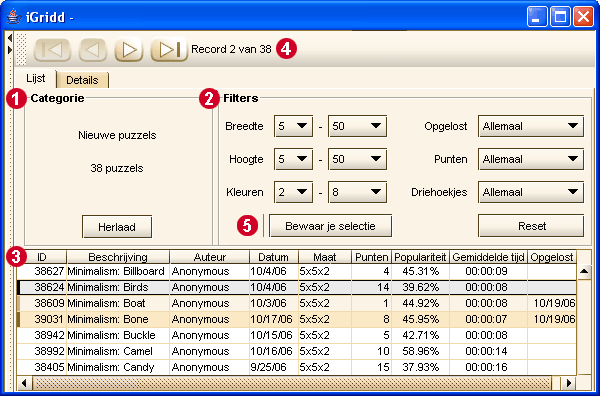
Task: Go to the next record
Action: click(x=129, y=50)
